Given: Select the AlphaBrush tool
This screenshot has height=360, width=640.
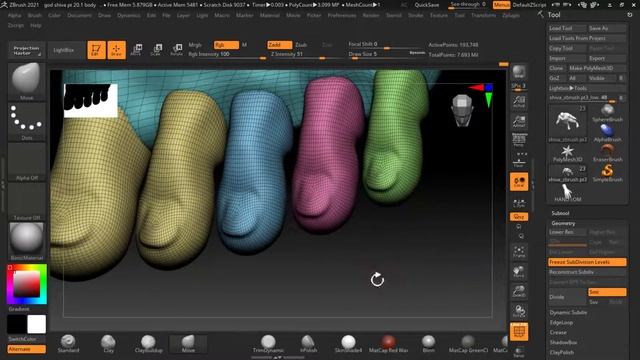Looking at the screenshot, I should 607,133.
